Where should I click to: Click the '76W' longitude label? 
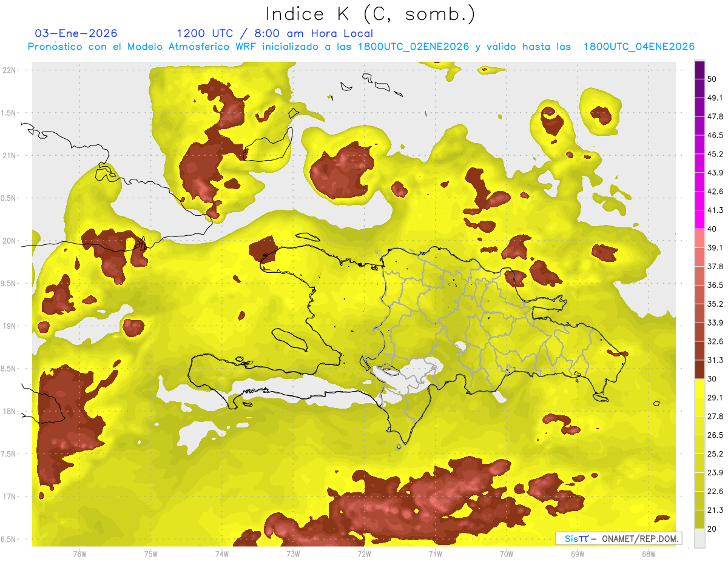(79, 554)
